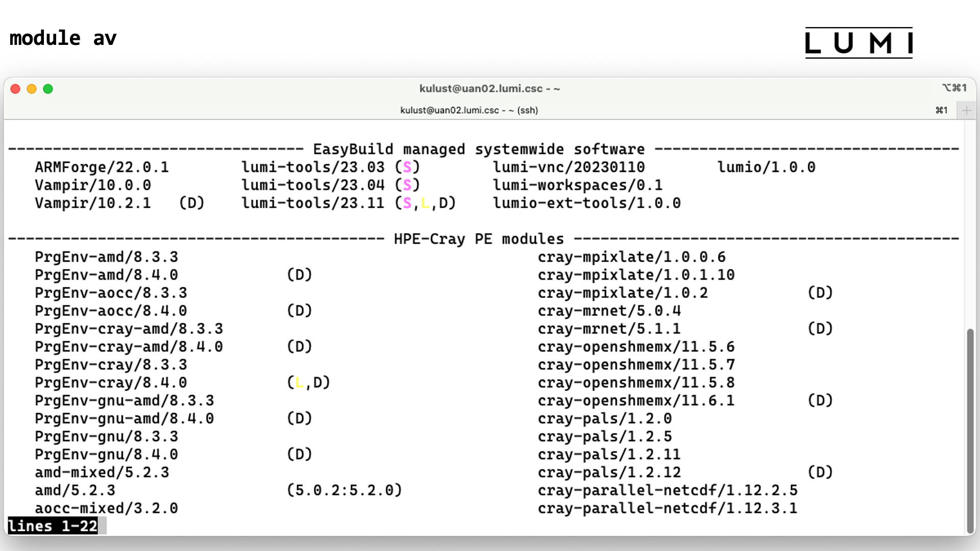Viewport: 980px width, 551px height.
Task: Click the yellow minimize window button
Action: tap(32, 89)
